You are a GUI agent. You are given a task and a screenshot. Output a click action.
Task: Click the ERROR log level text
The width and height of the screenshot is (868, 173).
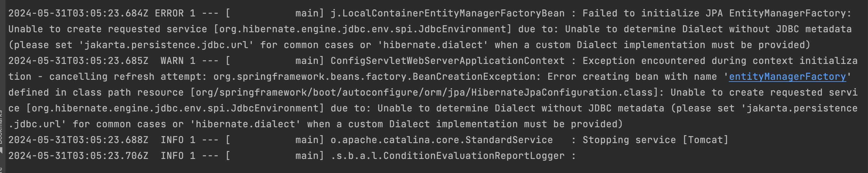tap(169, 13)
